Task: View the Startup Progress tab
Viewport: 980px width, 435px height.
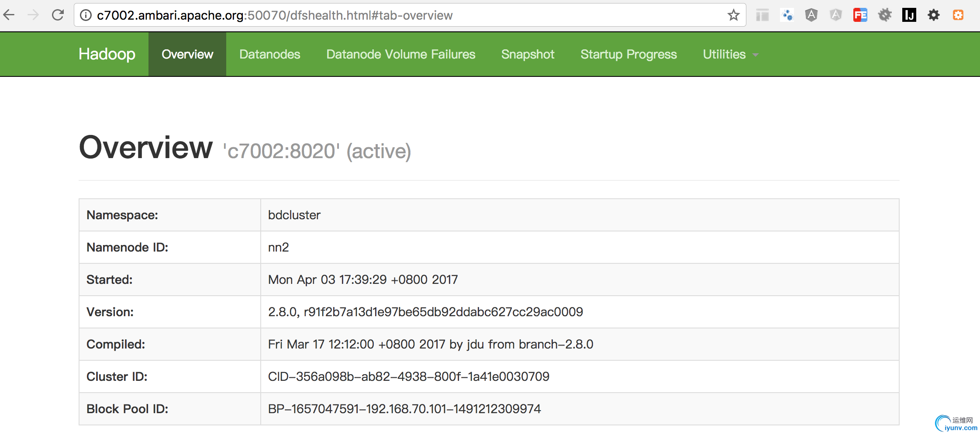Action: (x=628, y=54)
